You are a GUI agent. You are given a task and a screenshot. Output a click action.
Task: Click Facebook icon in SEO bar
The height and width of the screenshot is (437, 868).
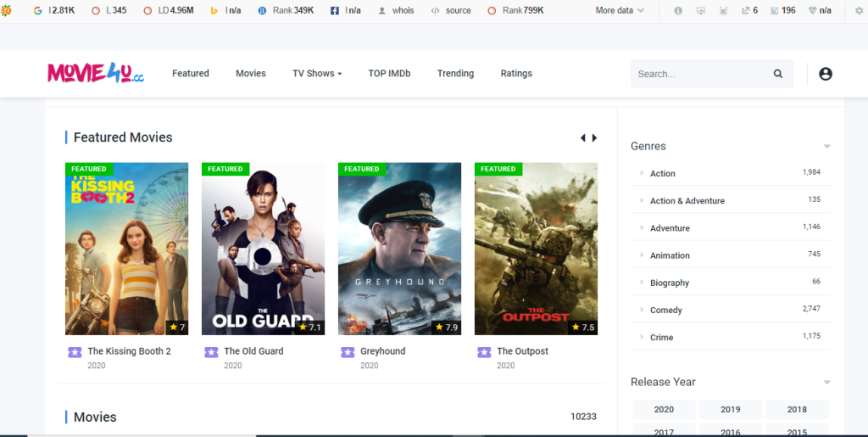pyautogui.click(x=334, y=10)
